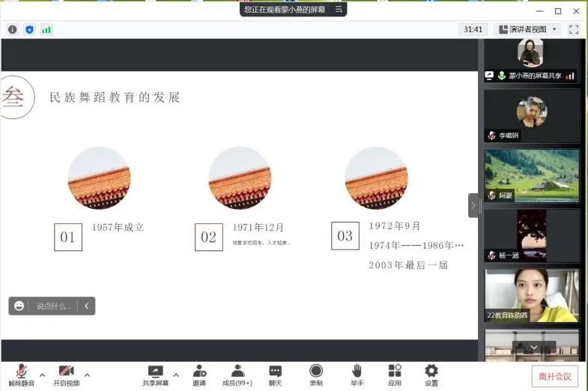
Task: Click the red 离开会议 button
Action: [554, 376]
